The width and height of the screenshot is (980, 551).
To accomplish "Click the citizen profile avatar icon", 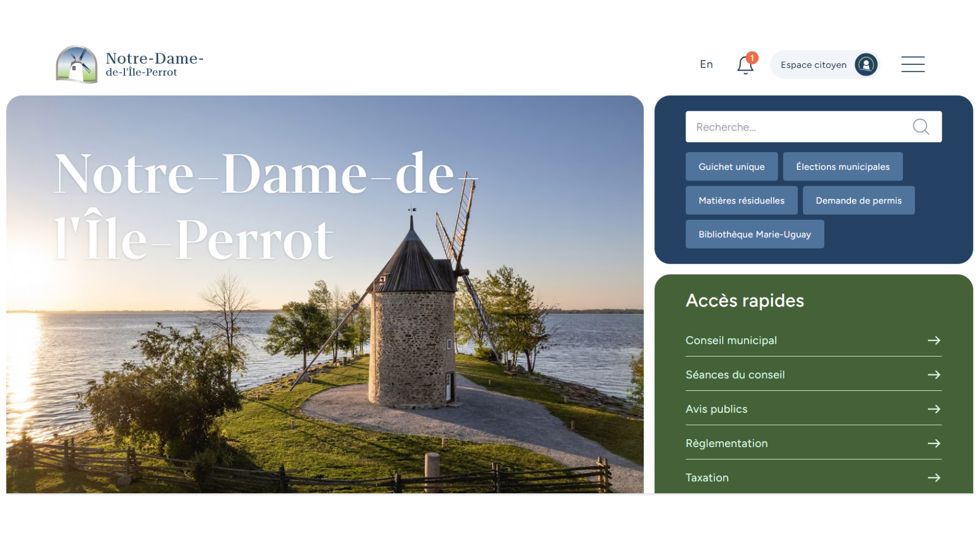I will [x=866, y=65].
